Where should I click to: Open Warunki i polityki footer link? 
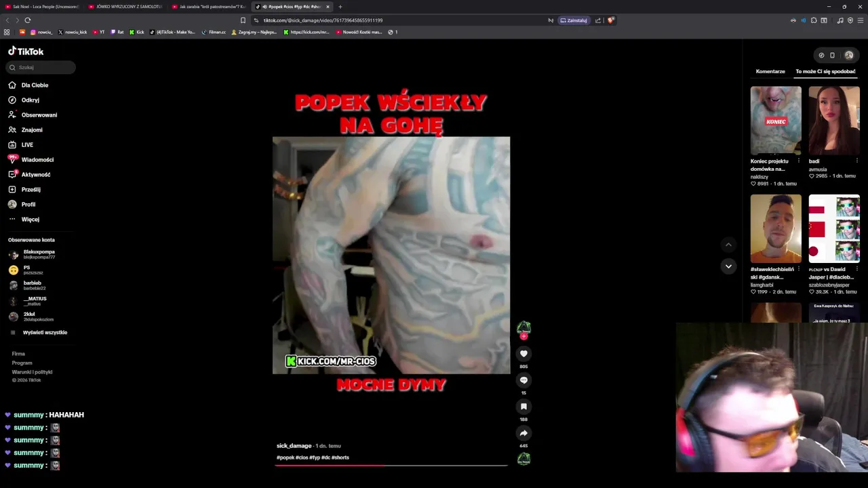tap(32, 372)
